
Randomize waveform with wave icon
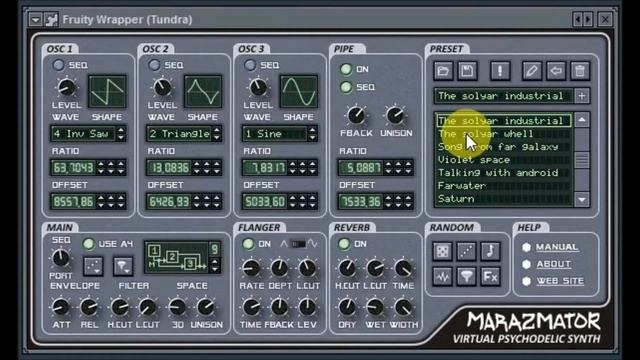[x=442, y=277]
